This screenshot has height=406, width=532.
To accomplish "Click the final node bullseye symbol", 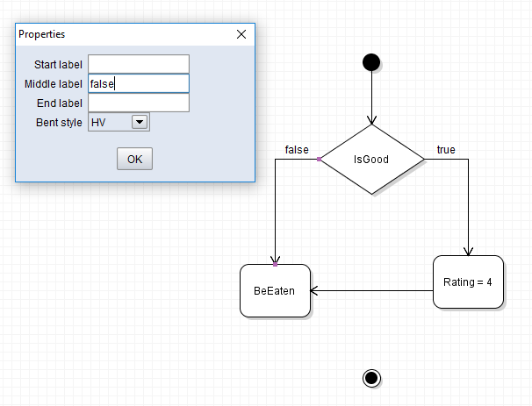I will point(371,377).
